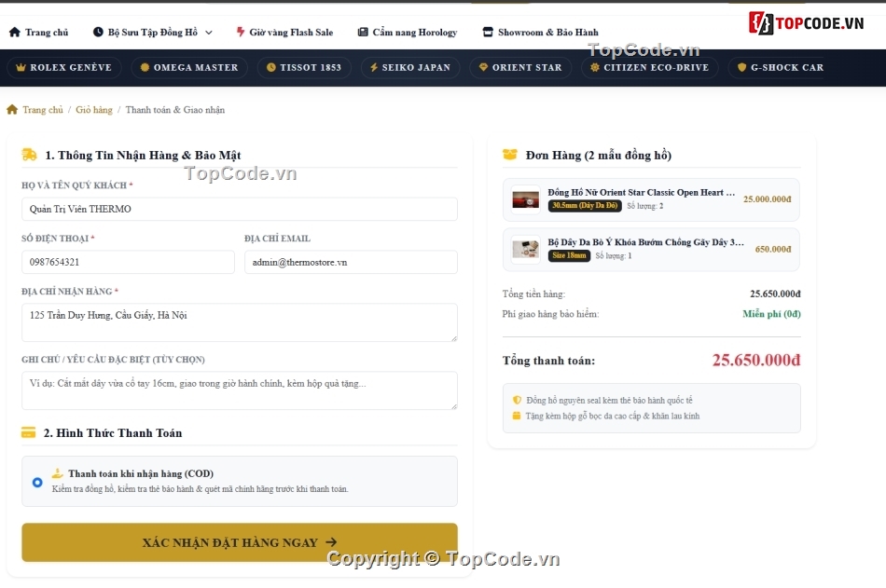This screenshot has width=886, height=588.
Task: Click the breadcrumb home icon
Action: point(12,110)
